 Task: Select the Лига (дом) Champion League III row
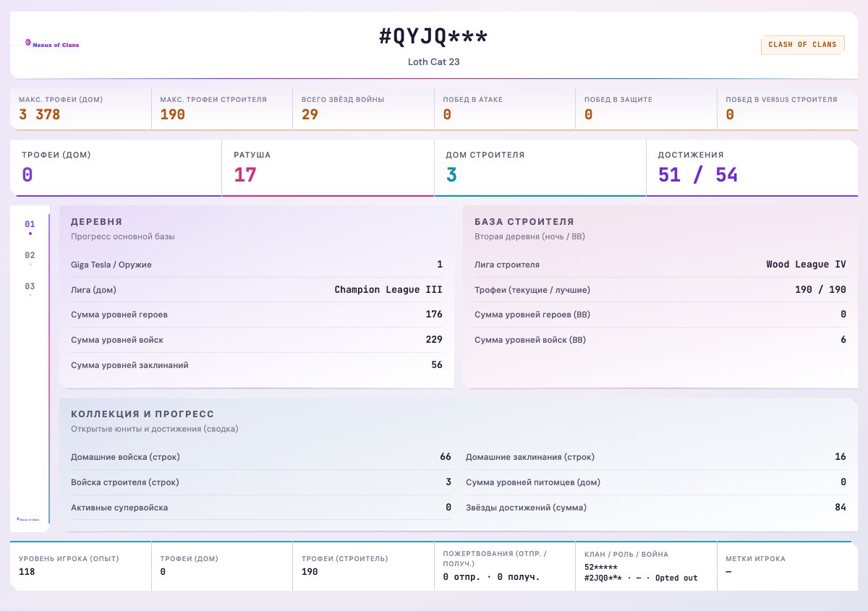tap(257, 290)
